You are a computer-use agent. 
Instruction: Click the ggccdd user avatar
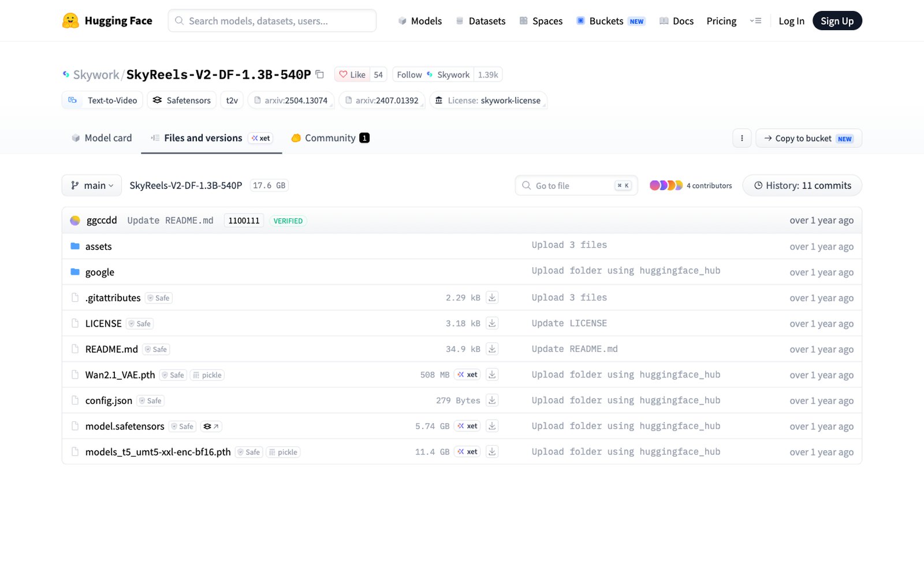[x=75, y=220]
